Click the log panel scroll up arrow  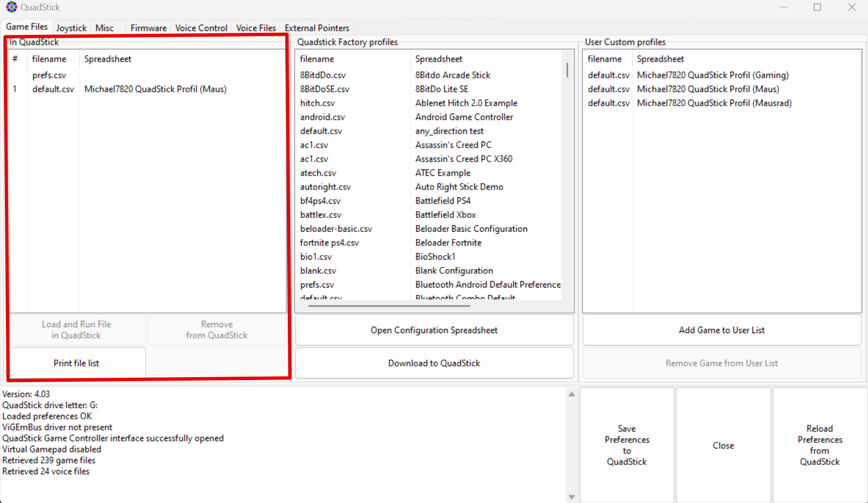click(571, 394)
